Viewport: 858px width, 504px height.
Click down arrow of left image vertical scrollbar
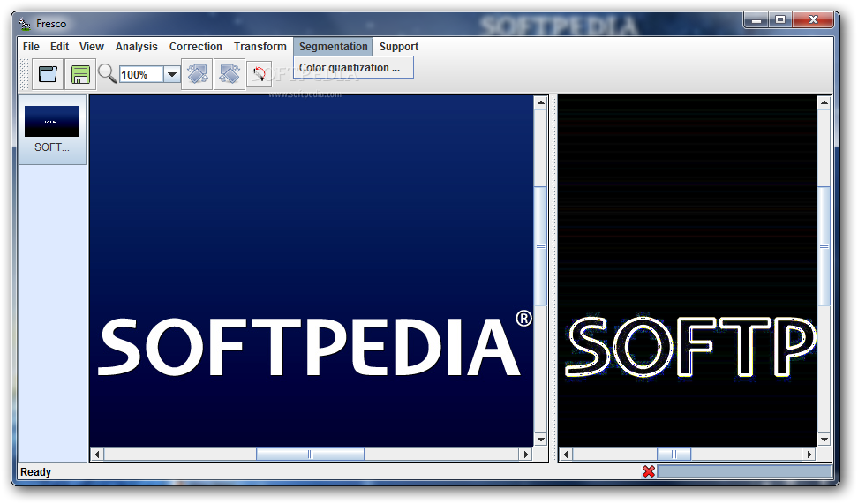tap(540, 440)
